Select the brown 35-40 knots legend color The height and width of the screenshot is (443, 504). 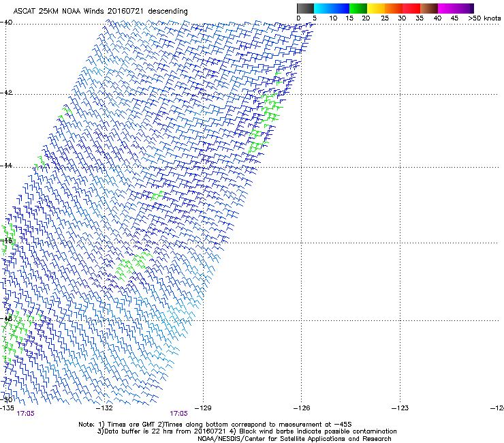[429, 8]
